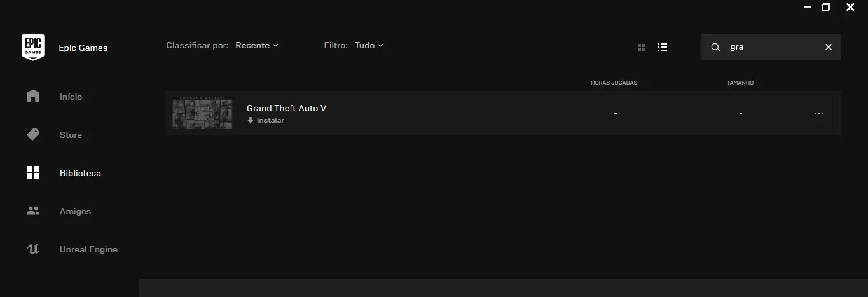Expand the Tudo filter dropdown

[369, 45]
